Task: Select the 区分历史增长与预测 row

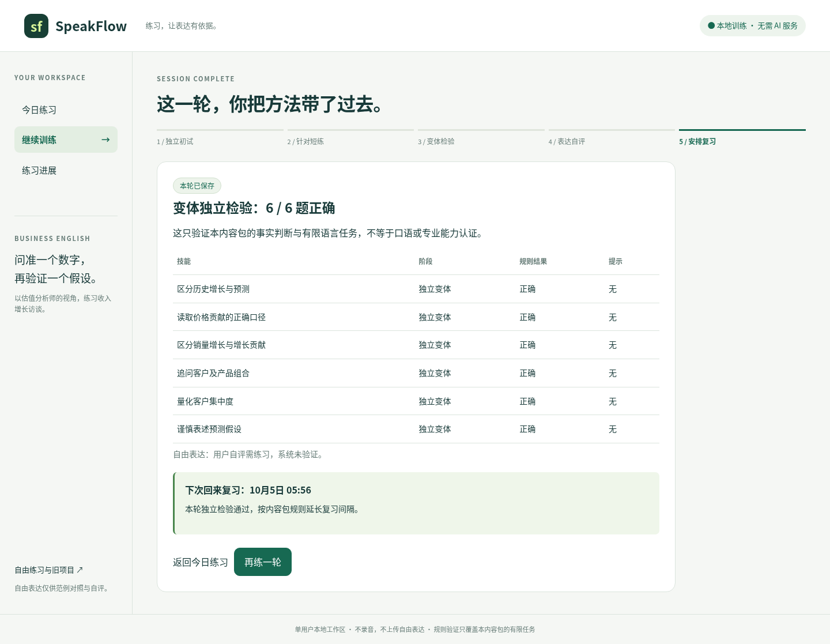Action: (x=416, y=289)
